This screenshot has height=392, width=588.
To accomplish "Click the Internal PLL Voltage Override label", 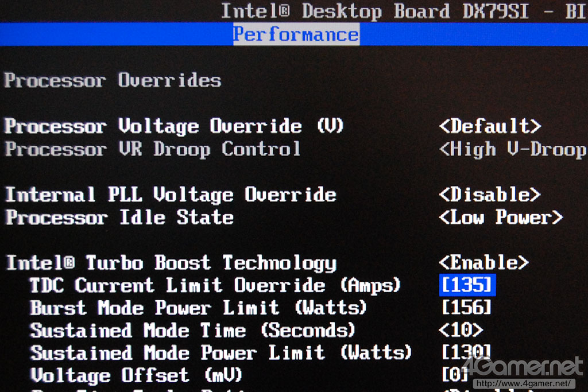I will point(171,195).
